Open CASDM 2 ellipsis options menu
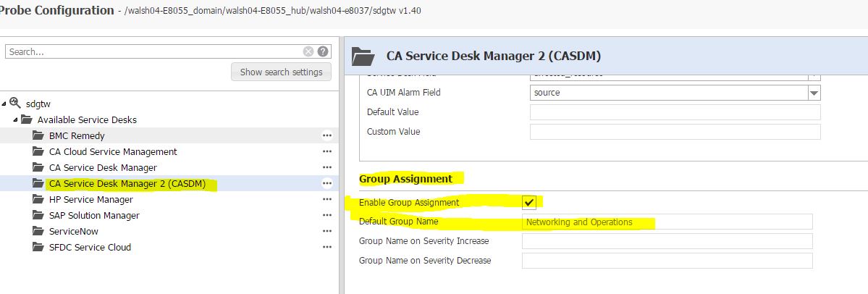This screenshot has height=294, width=868. point(327,183)
